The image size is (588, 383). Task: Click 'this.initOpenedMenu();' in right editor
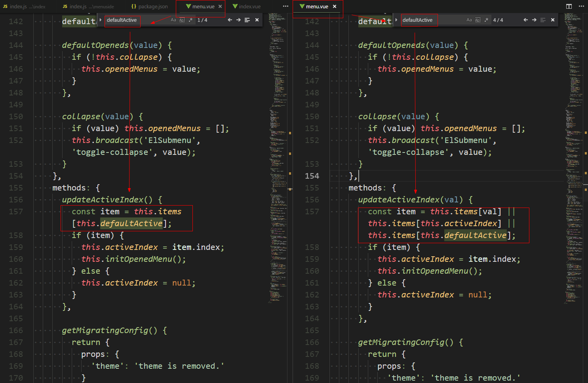[x=430, y=271]
